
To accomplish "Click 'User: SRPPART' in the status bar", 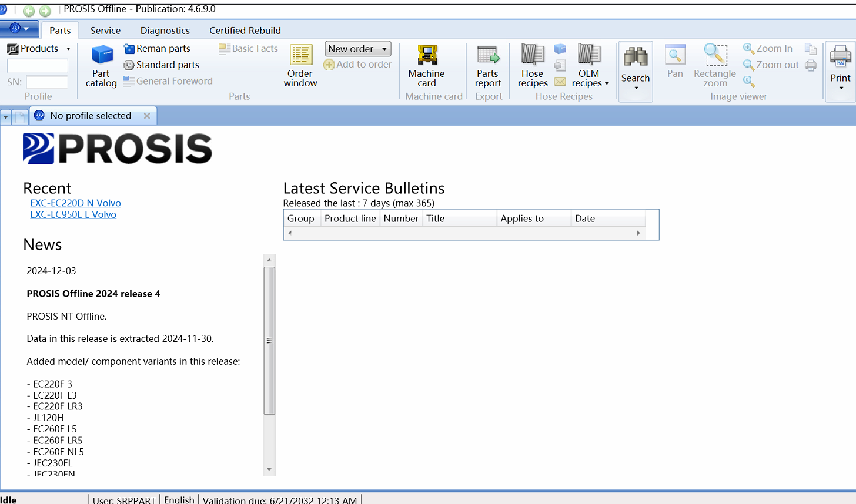I will (124, 500).
